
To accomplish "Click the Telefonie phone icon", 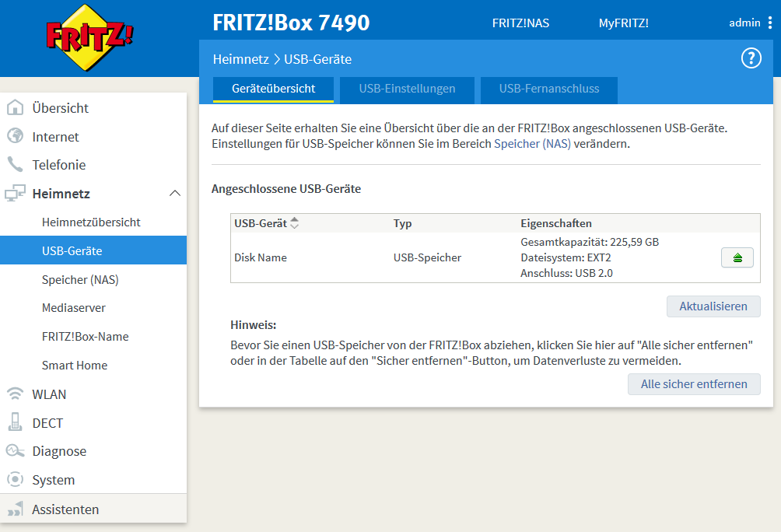I will point(15,165).
